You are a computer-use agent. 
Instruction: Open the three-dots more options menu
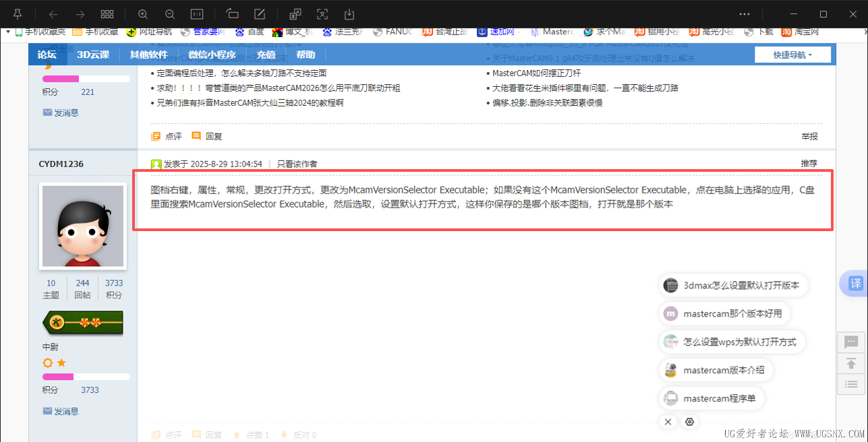[745, 13]
